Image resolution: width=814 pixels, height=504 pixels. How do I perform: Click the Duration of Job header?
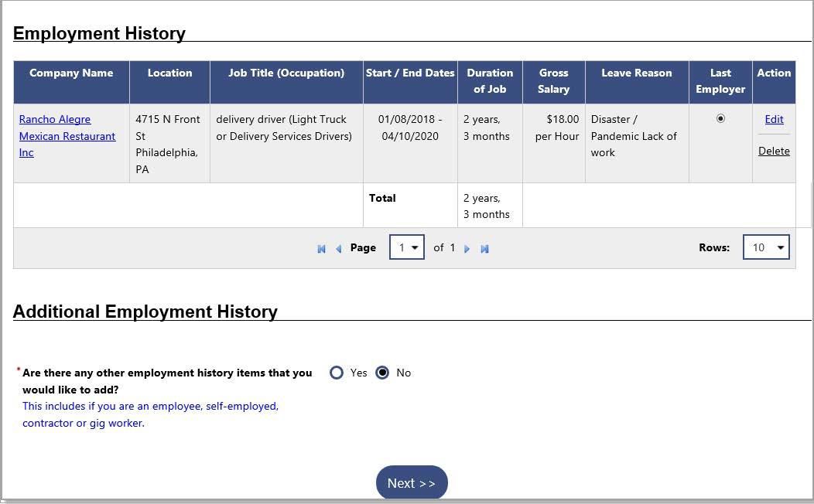(x=490, y=81)
